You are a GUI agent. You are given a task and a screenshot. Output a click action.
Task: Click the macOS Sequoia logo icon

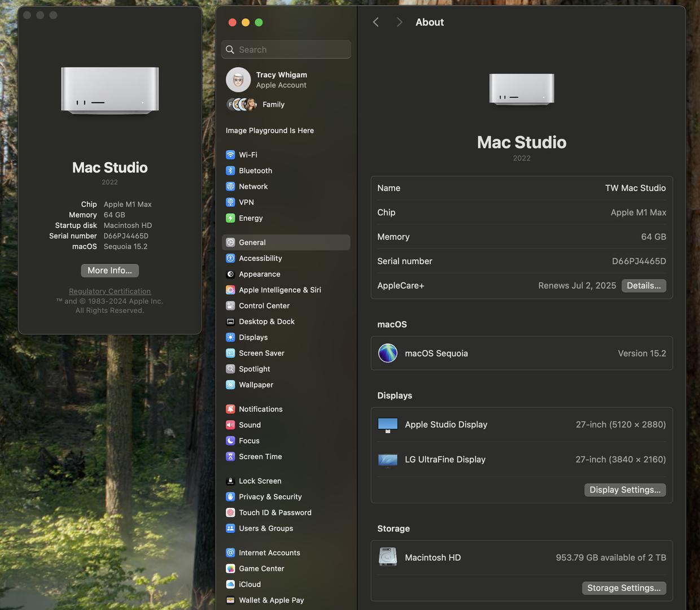coord(388,354)
